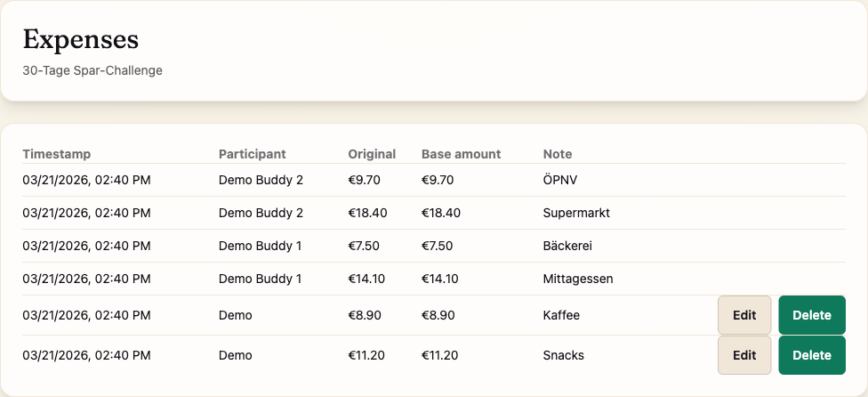Select the timestamp of the Snacks row
The image size is (868, 397).
(86, 355)
